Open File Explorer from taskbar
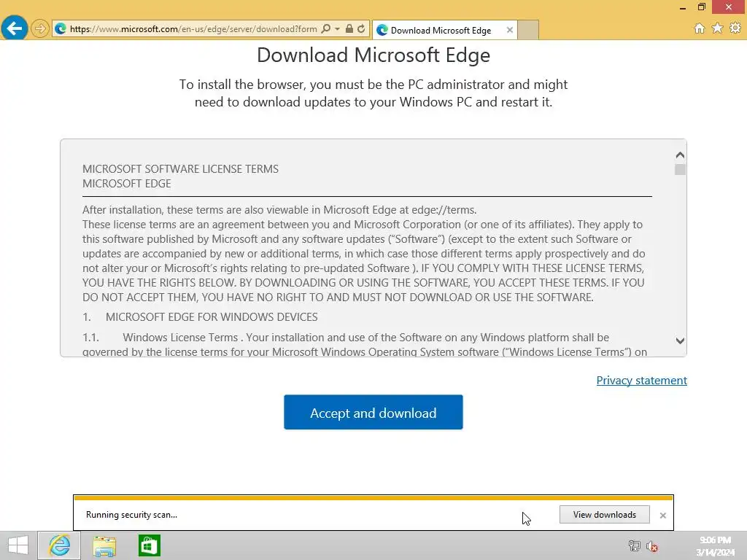Screen dimensions: 747x560 [x=104, y=545]
